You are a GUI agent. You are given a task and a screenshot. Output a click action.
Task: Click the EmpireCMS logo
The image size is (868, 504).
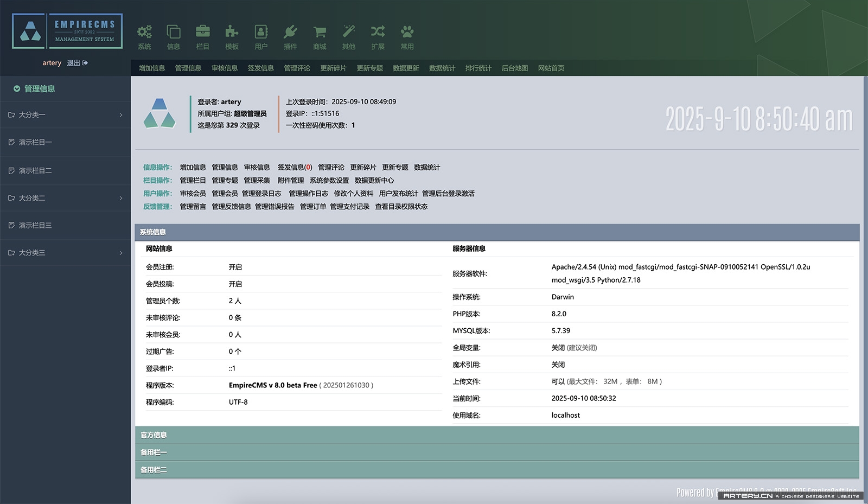pyautogui.click(x=66, y=31)
